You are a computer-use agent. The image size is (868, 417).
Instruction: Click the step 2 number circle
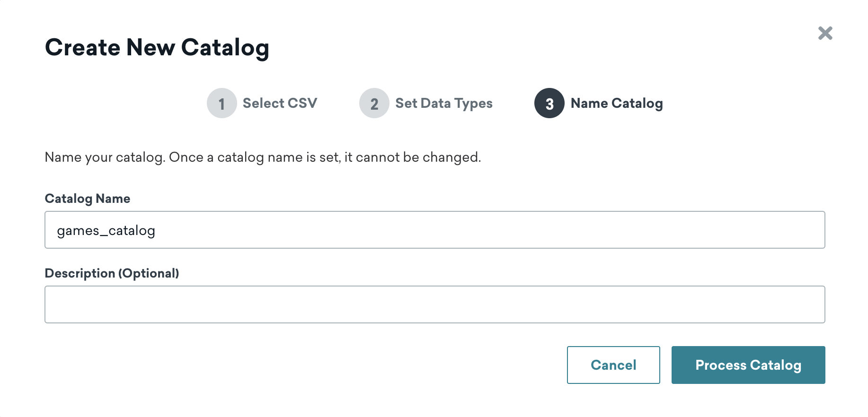[x=374, y=103]
